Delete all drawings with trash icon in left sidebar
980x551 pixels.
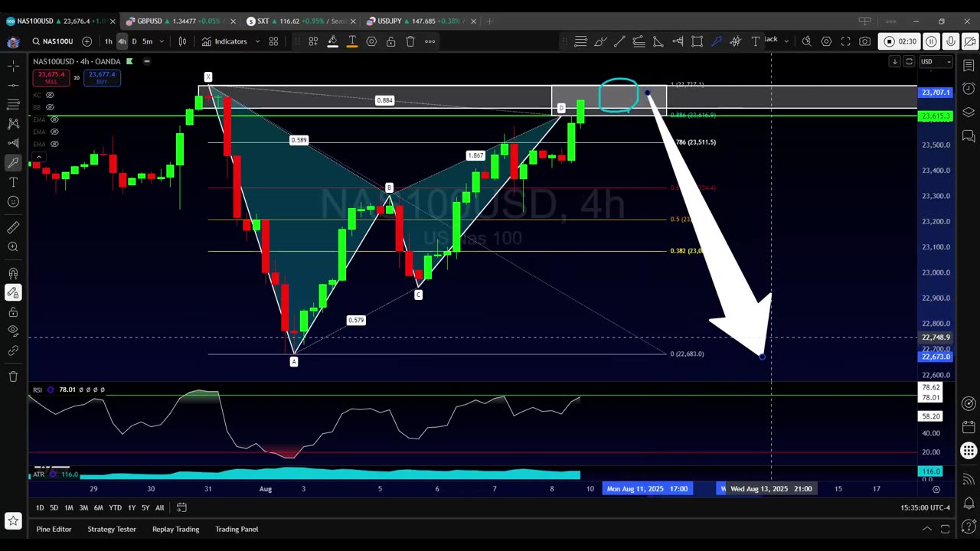(13, 377)
